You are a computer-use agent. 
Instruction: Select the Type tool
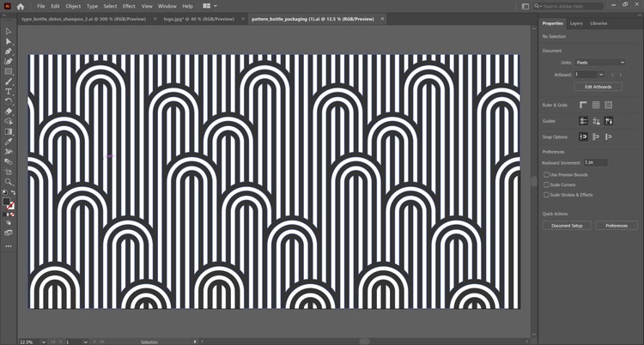9,91
